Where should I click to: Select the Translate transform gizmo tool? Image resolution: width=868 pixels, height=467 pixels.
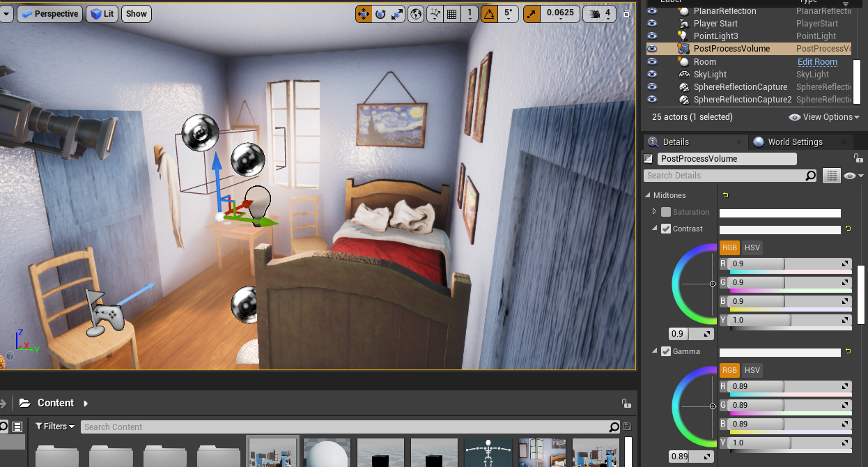click(x=364, y=13)
